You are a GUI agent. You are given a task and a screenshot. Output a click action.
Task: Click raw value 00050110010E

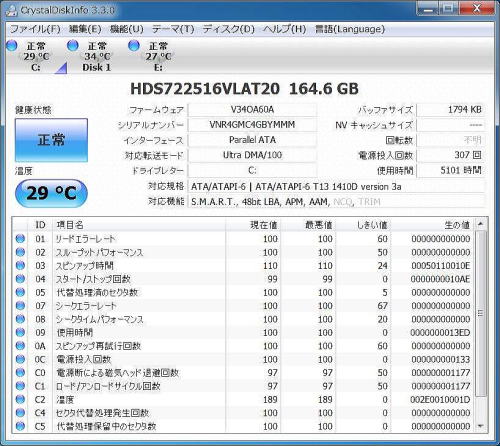tap(441, 266)
